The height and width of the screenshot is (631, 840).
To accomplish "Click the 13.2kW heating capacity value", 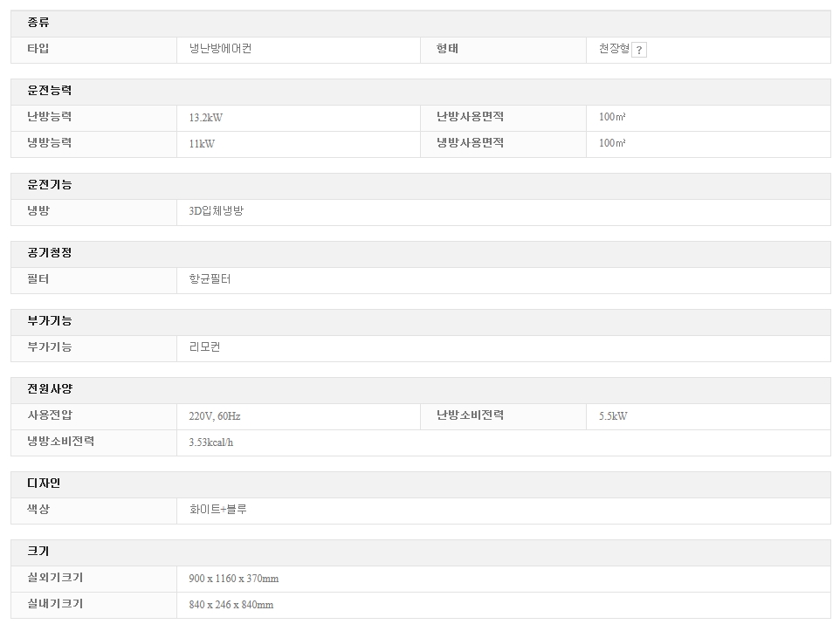I will point(206,117).
